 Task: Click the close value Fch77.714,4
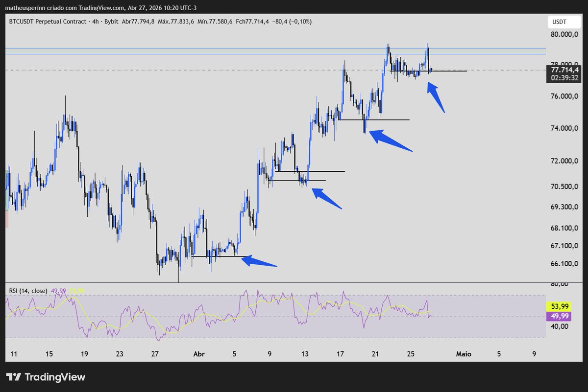coord(253,22)
